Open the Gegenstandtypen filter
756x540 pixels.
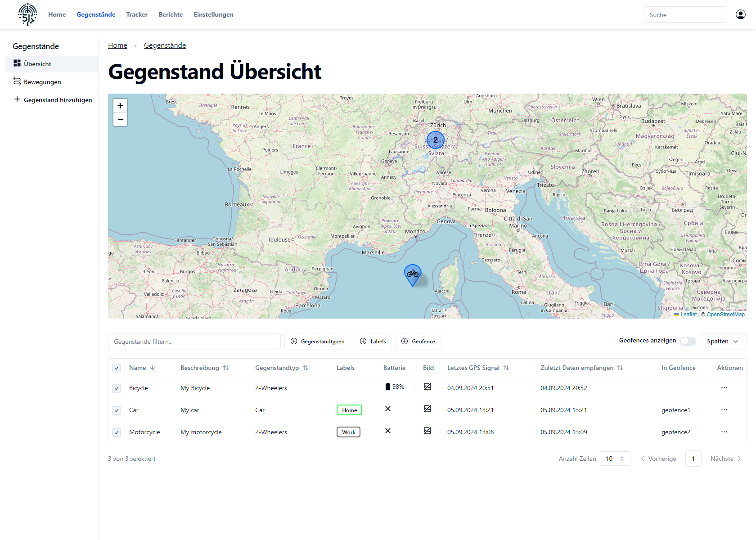point(318,342)
